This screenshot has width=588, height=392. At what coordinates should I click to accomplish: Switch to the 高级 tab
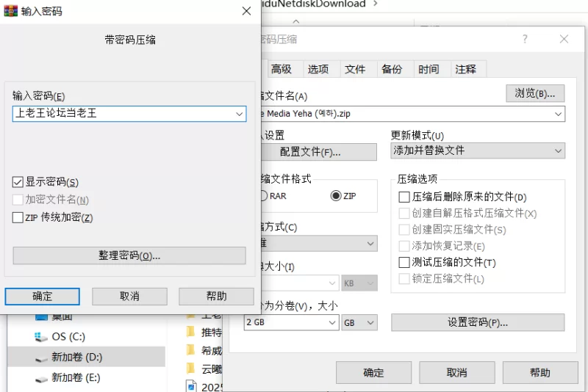(282, 69)
